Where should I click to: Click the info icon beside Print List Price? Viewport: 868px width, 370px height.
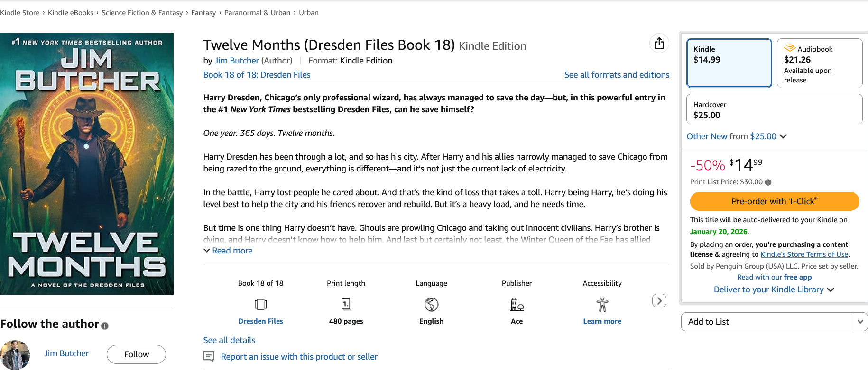(x=768, y=182)
